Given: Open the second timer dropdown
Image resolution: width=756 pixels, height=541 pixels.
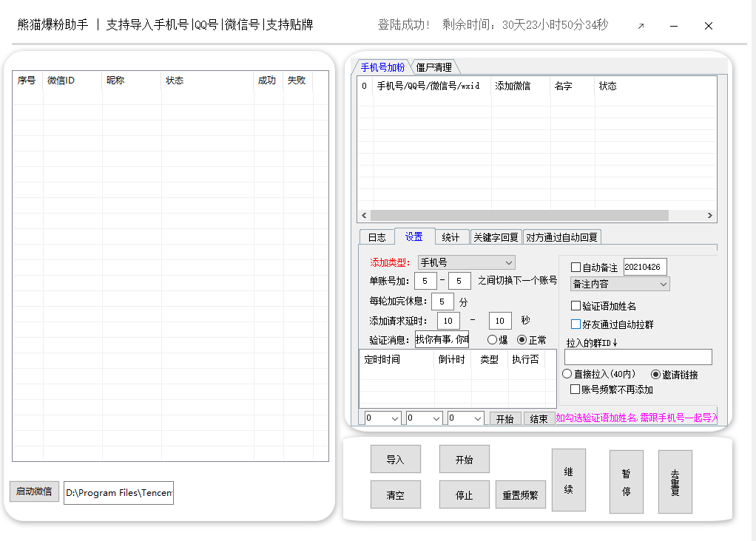Looking at the screenshot, I should [x=424, y=418].
